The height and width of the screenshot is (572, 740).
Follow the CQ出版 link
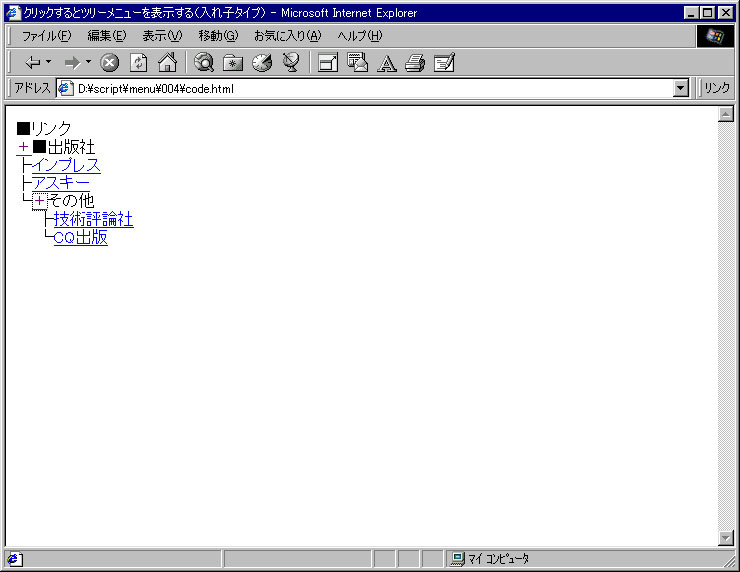click(x=81, y=237)
